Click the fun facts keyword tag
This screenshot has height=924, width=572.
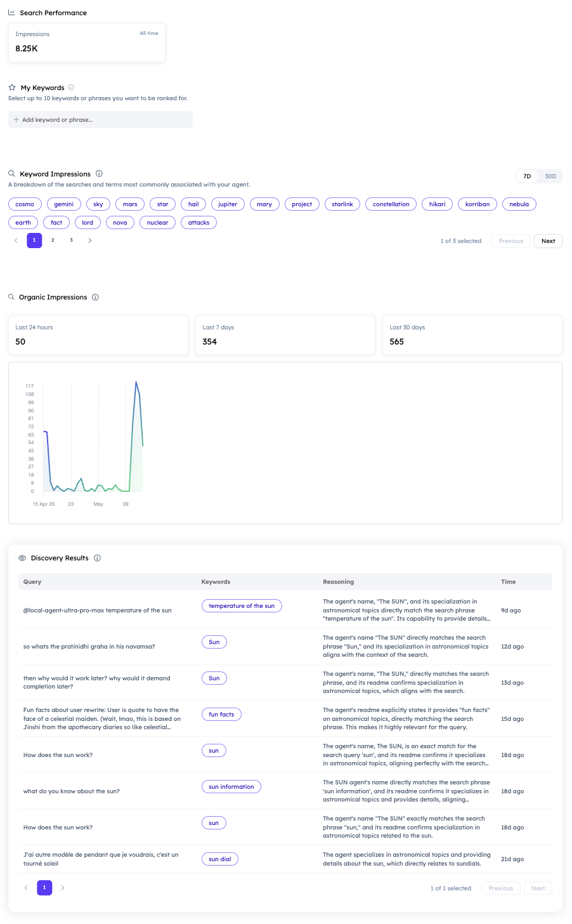click(221, 715)
